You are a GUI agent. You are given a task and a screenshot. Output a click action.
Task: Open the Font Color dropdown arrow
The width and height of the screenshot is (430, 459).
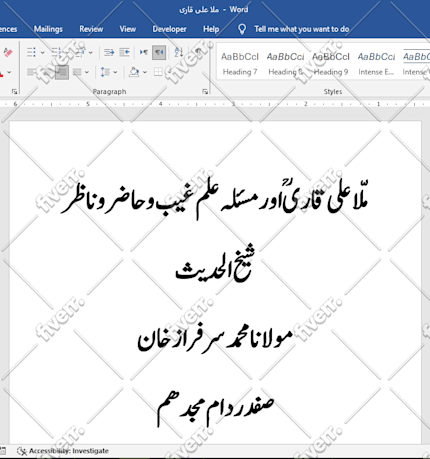coord(9,72)
